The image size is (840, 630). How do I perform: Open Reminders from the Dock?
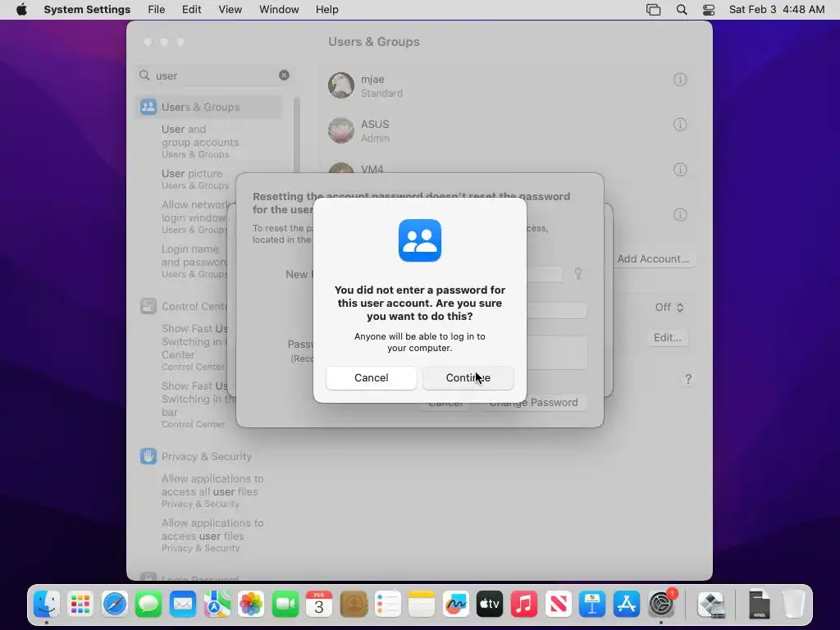point(387,605)
